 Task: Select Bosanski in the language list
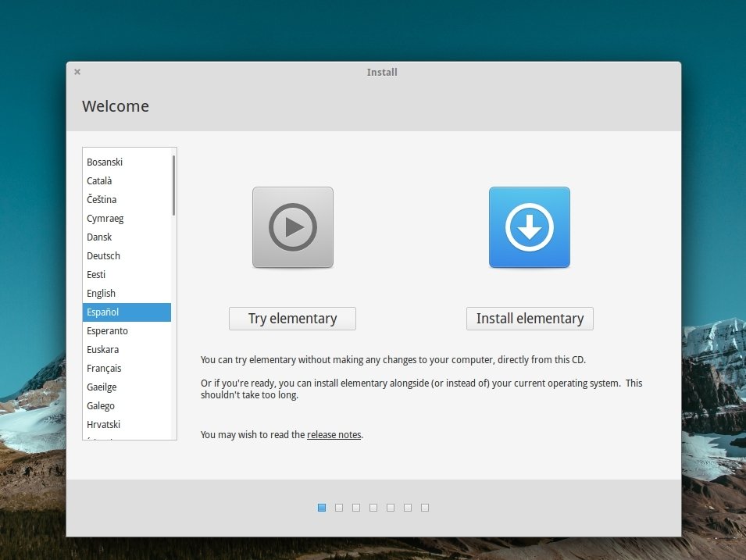[127, 162]
